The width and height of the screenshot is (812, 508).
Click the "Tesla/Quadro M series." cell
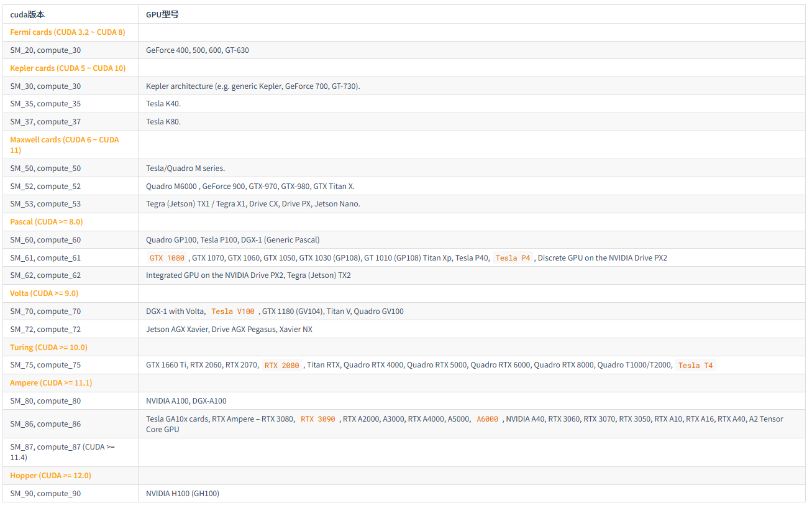(472, 169)
